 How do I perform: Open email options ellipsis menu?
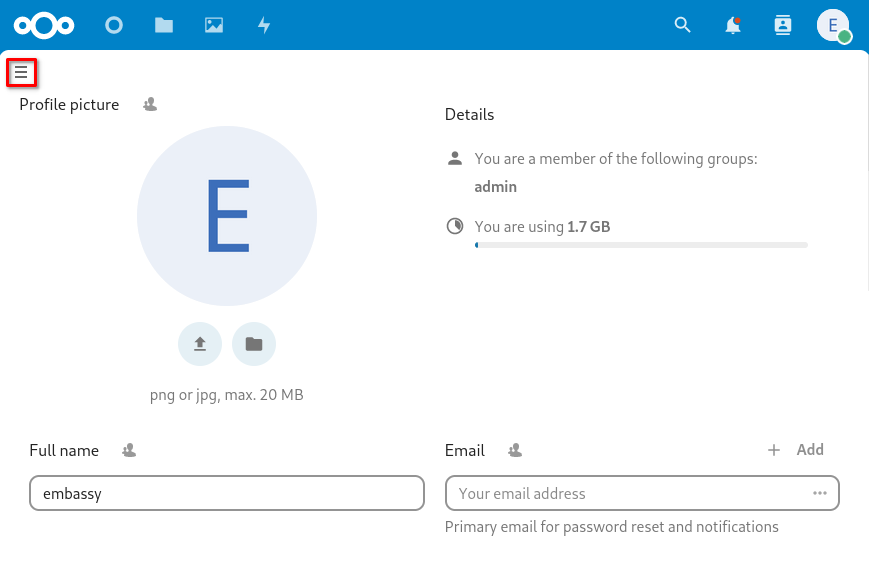(819, 492)
